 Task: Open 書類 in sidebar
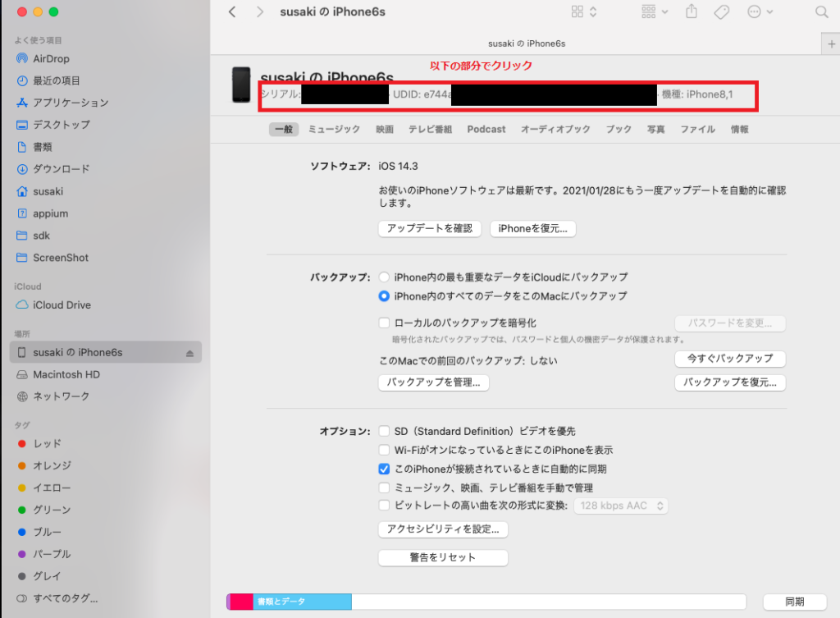43,147
